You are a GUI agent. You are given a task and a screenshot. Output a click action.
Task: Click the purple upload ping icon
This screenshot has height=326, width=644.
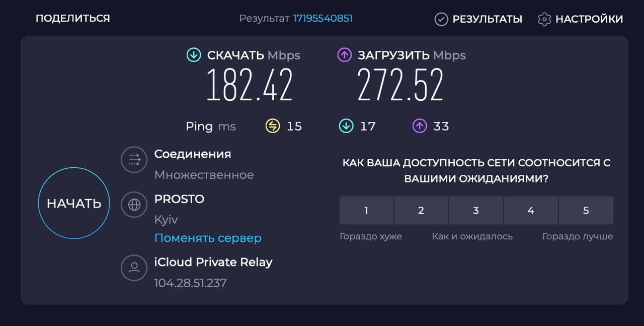tap(420, 126)
